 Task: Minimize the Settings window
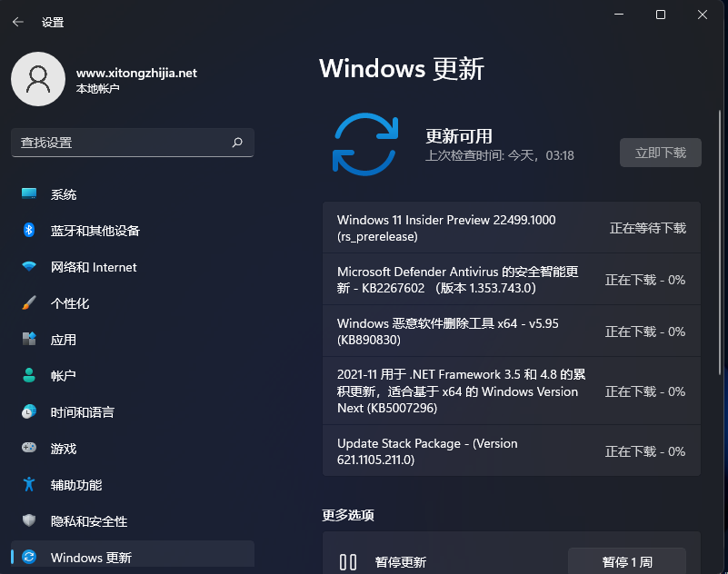(619, 15)
